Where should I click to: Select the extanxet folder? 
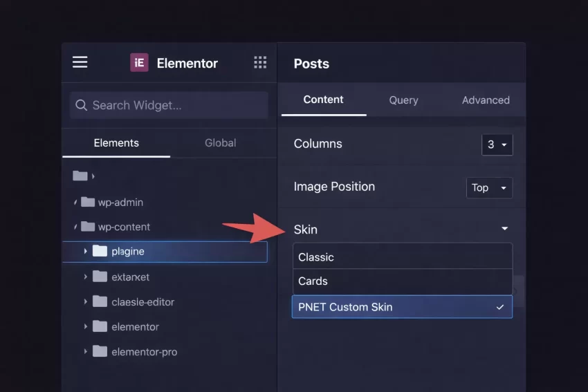(121, 277)
